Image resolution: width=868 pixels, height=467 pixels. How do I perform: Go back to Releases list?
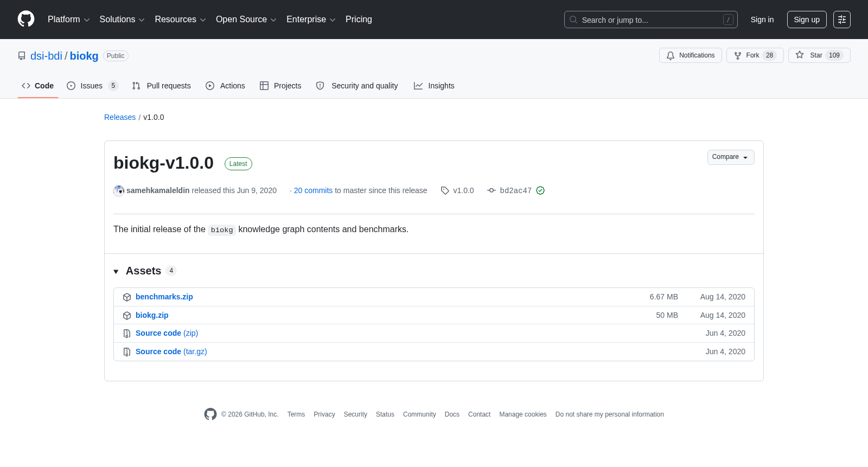pos(120,117)
